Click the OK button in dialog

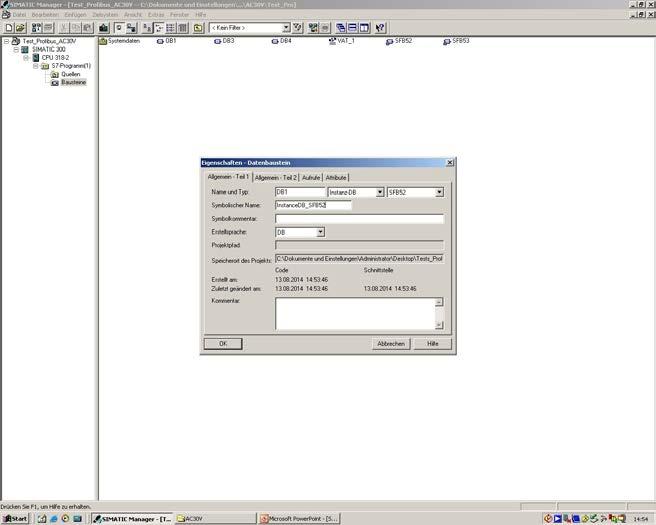(x=223, y=343)
